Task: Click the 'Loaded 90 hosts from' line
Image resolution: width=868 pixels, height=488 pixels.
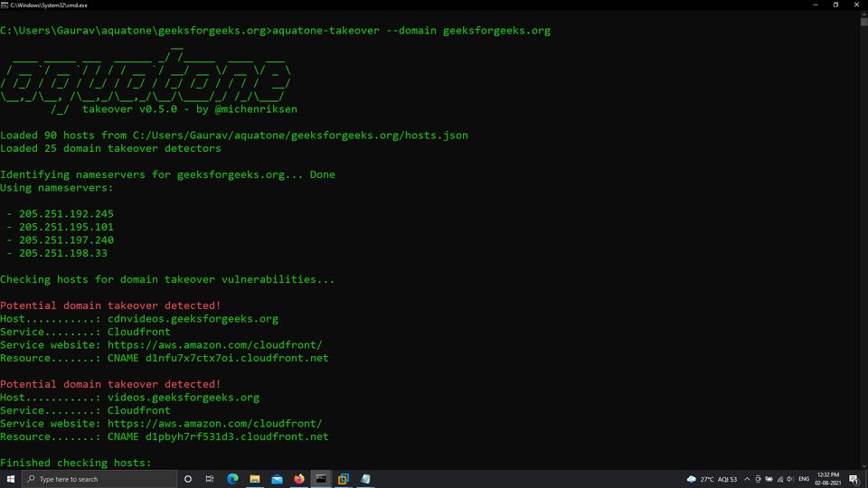Action: click(x=234, y=136)
